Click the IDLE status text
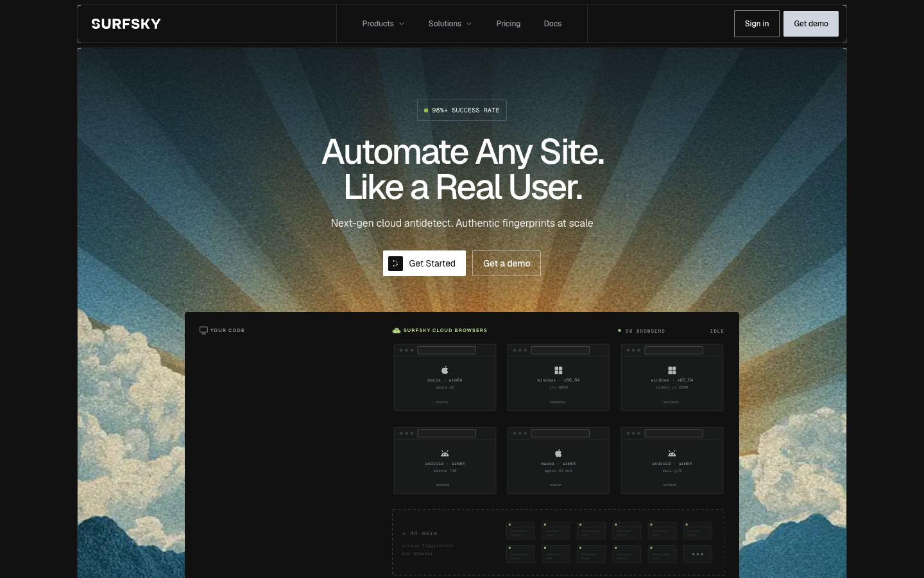This screenshot has height=578, width=924. tap(717, 331)
